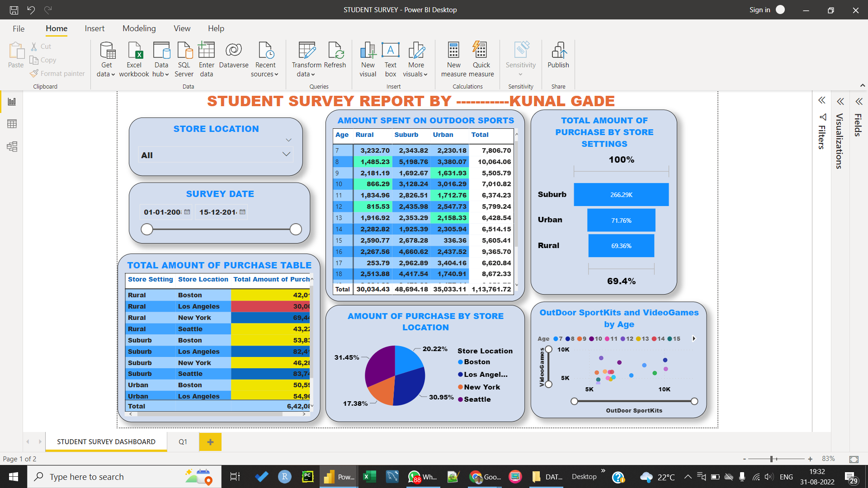Refresh the report data
The height and width of the screenshot is (488, 868).
[335, 54]
